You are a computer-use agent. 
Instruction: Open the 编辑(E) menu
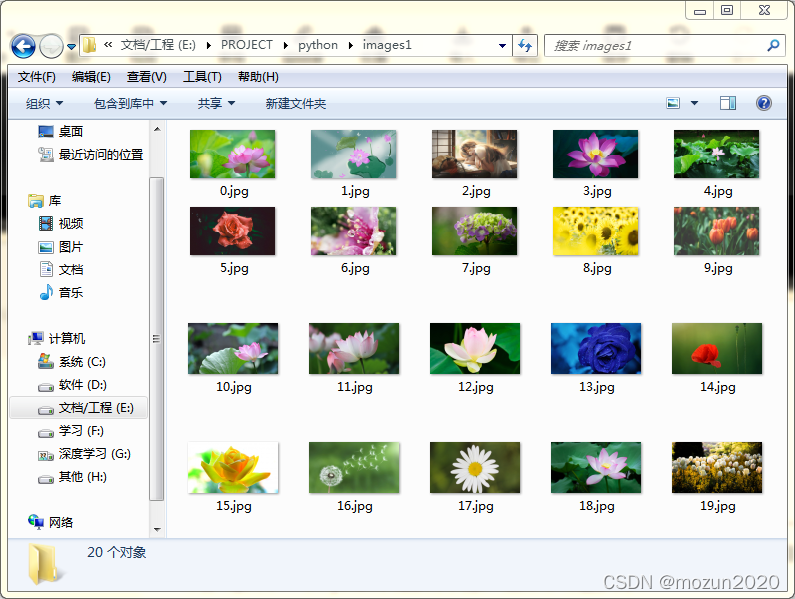[91, 77]
